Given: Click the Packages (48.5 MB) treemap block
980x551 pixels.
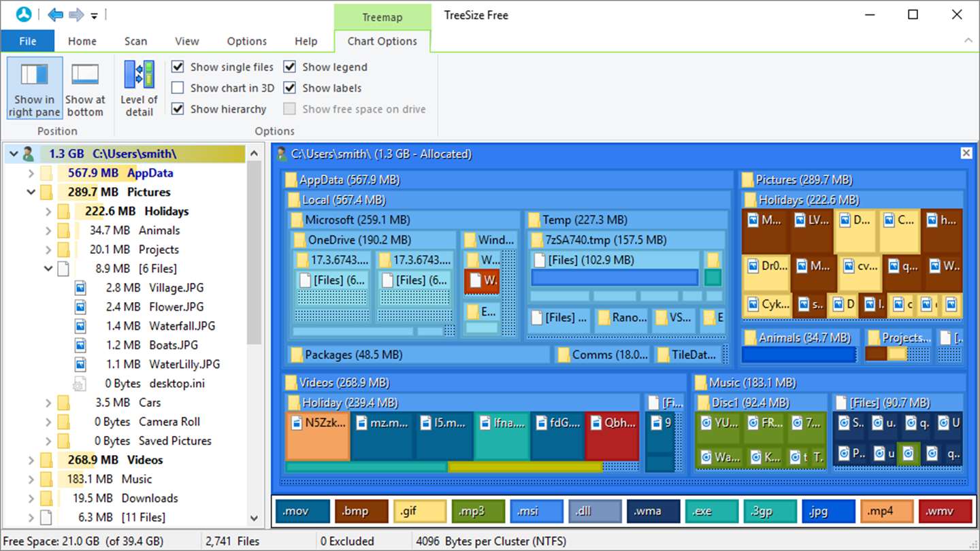Looking at the screenshot, I should pyautogui.click(x=418, y=354).
